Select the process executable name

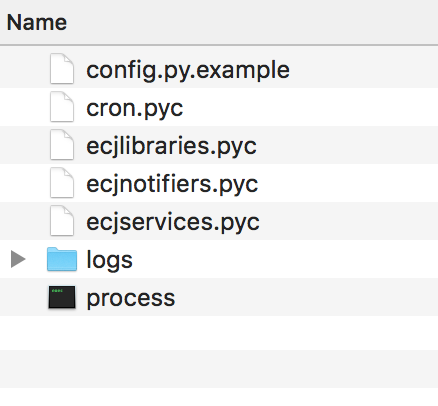[x=131, y=298]
